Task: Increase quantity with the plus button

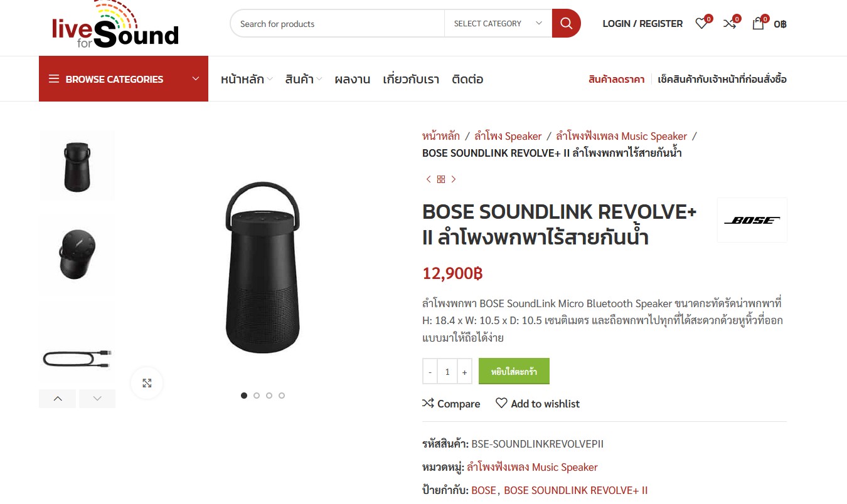Action: pyautogui.click(x=464, y=372)
